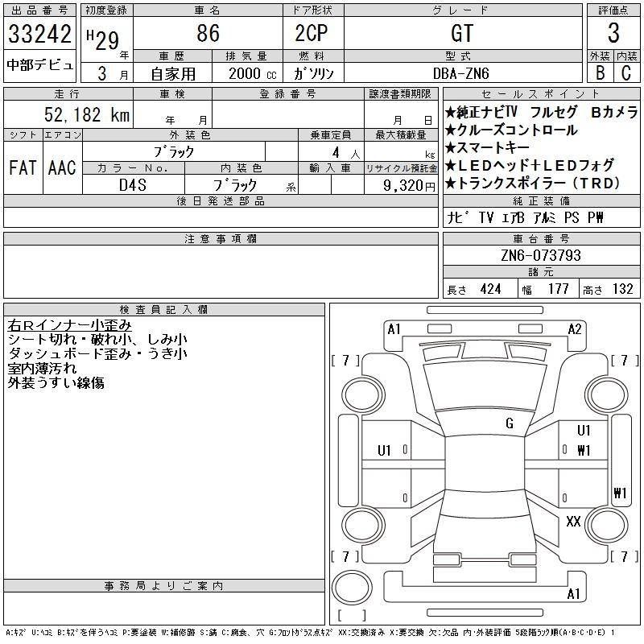
Task: Click inspector note "シート切れ・破れ小、しみ小"
Action: 97,340
